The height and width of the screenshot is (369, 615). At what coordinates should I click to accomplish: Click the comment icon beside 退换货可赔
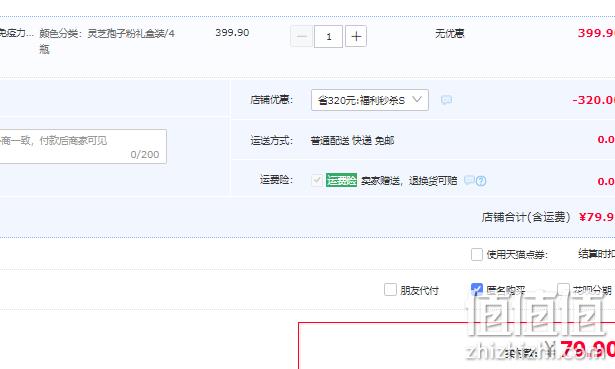469,180
